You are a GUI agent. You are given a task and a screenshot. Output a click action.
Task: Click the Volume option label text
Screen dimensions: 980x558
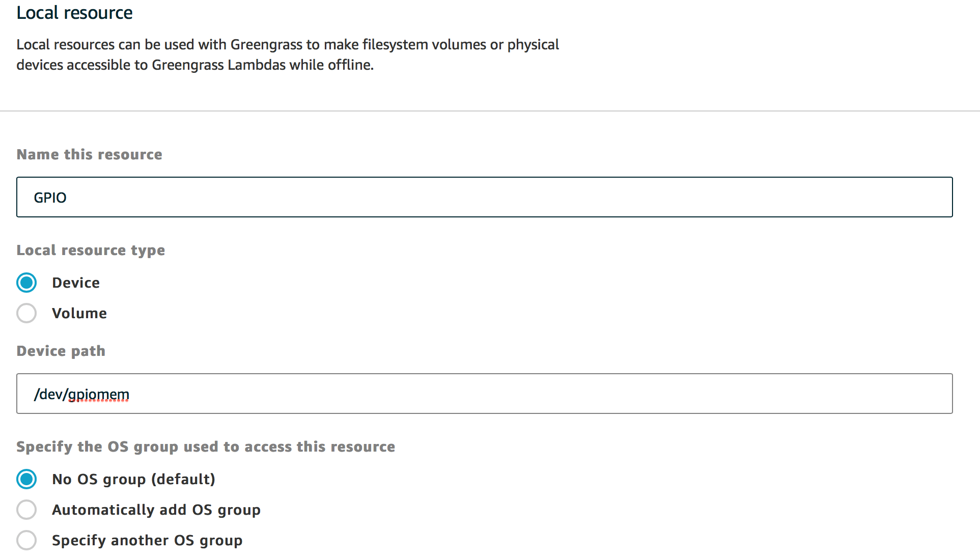click(x=79, y=313)
